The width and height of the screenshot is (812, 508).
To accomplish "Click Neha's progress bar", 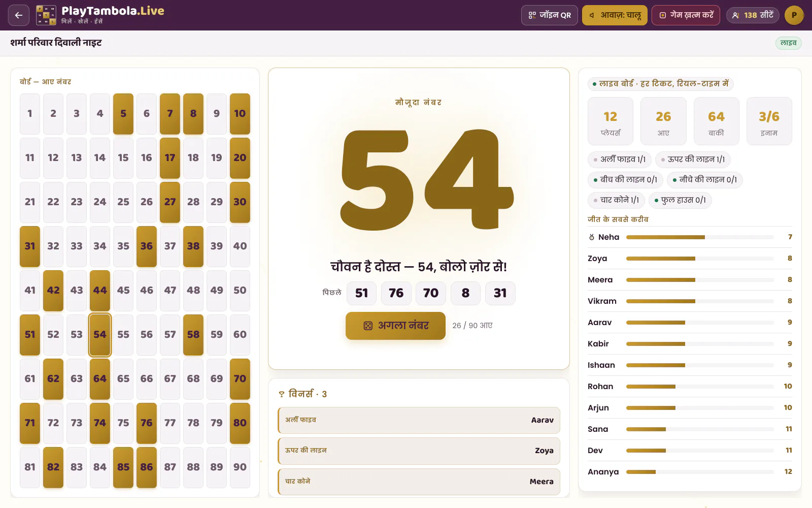I will (700, 237).
